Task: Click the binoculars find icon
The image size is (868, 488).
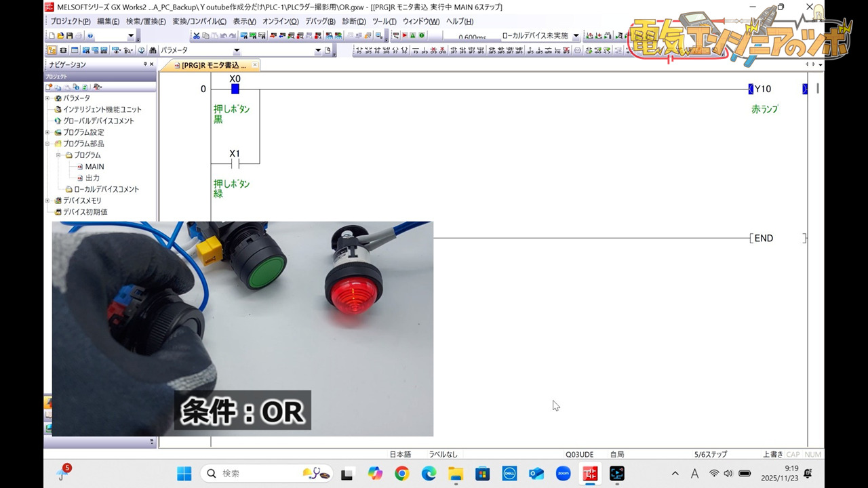Action: 153,50
